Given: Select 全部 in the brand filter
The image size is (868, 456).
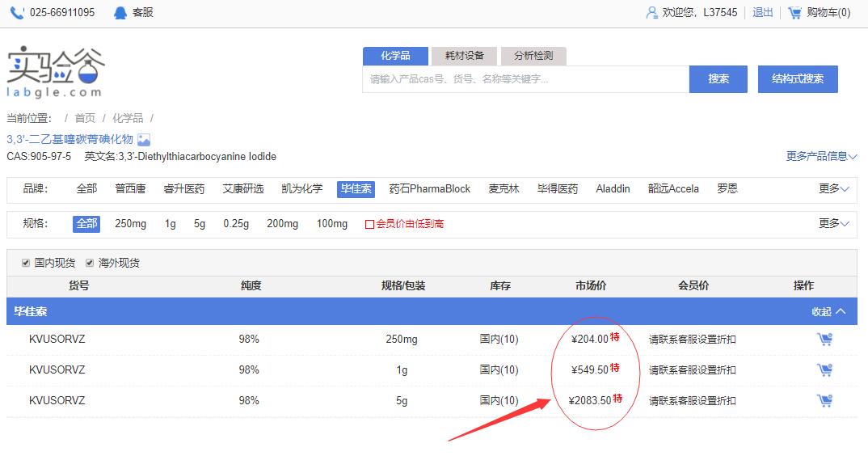Looking at the screenshot, I should tap(86, 189).
